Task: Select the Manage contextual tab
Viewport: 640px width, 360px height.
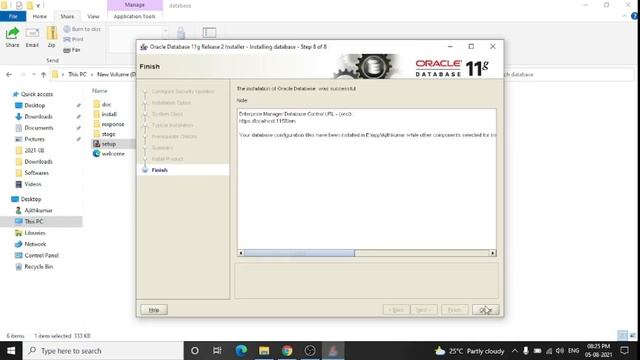Action: (135, 5)
